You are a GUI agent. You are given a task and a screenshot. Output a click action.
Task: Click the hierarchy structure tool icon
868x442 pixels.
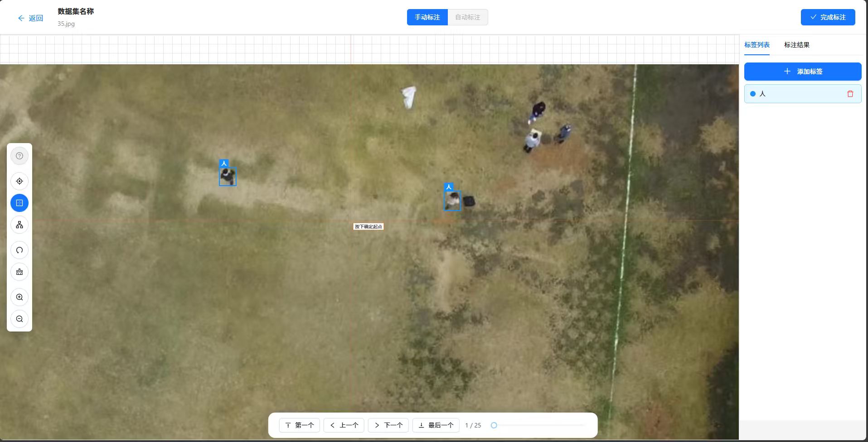(19, 225)
